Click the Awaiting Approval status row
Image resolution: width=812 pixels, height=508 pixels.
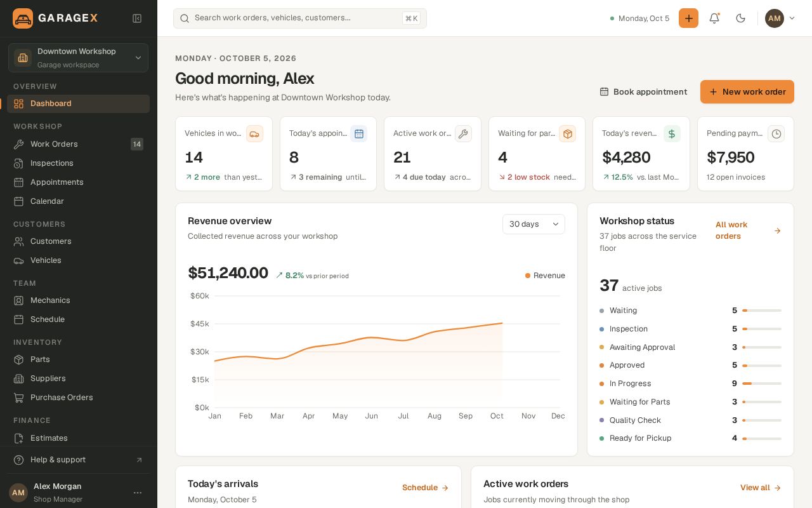pos(690,347)
